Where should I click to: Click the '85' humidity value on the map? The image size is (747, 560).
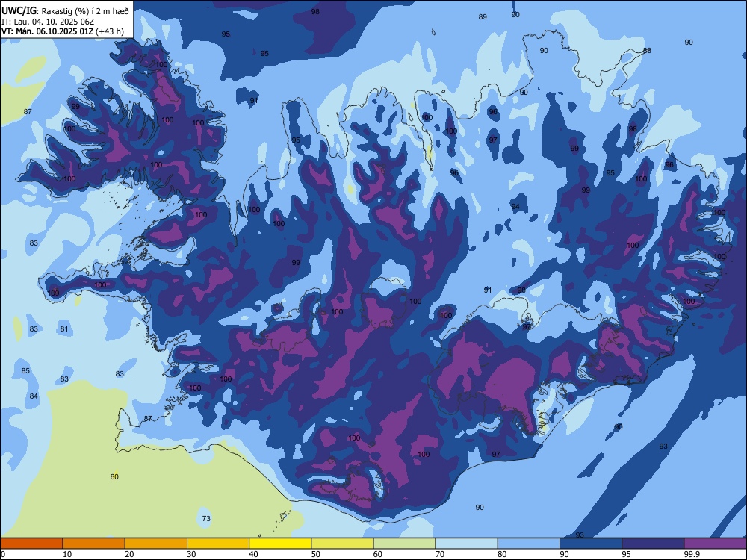point(25,371)
